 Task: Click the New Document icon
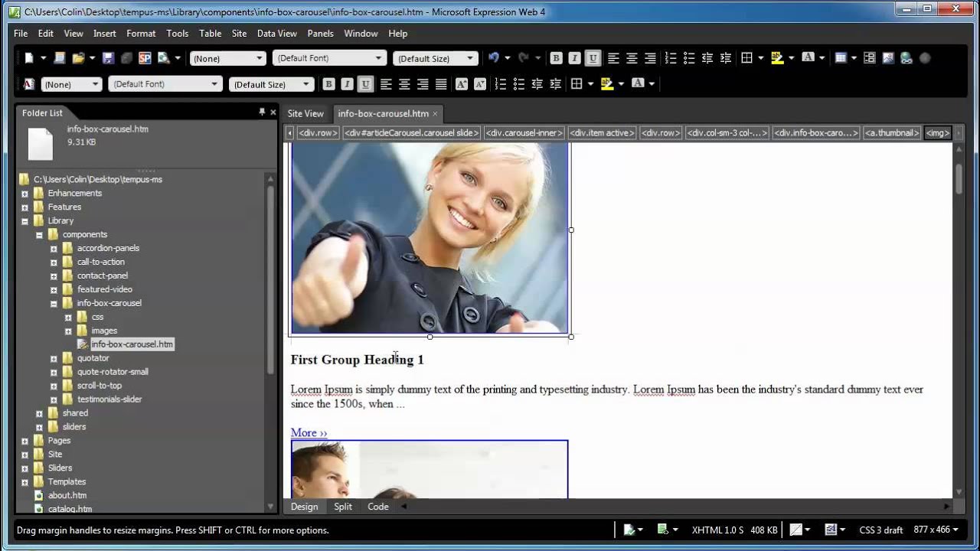(29, 58)
